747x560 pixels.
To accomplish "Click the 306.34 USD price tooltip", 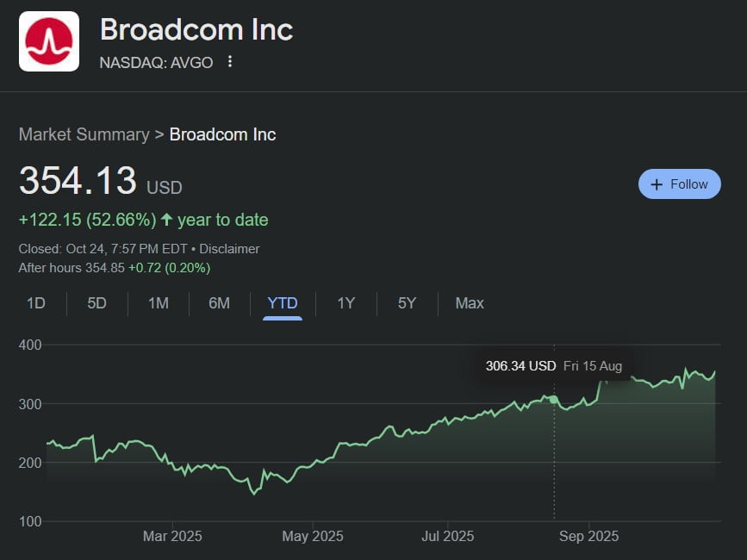I will pos(520,366).
